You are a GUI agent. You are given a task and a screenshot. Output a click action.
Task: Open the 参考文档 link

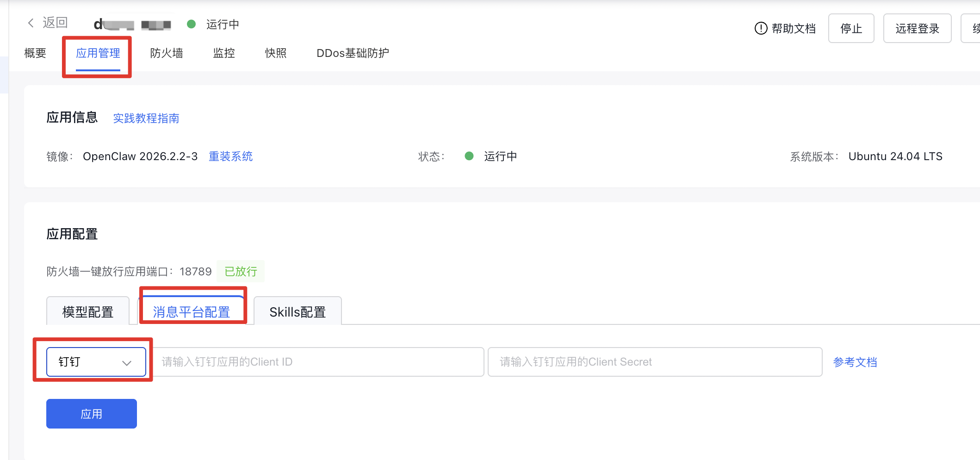855,362
